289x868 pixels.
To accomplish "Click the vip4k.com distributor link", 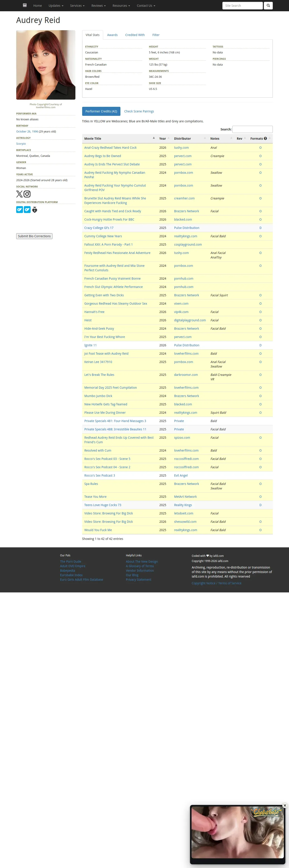I will point(181,312).
